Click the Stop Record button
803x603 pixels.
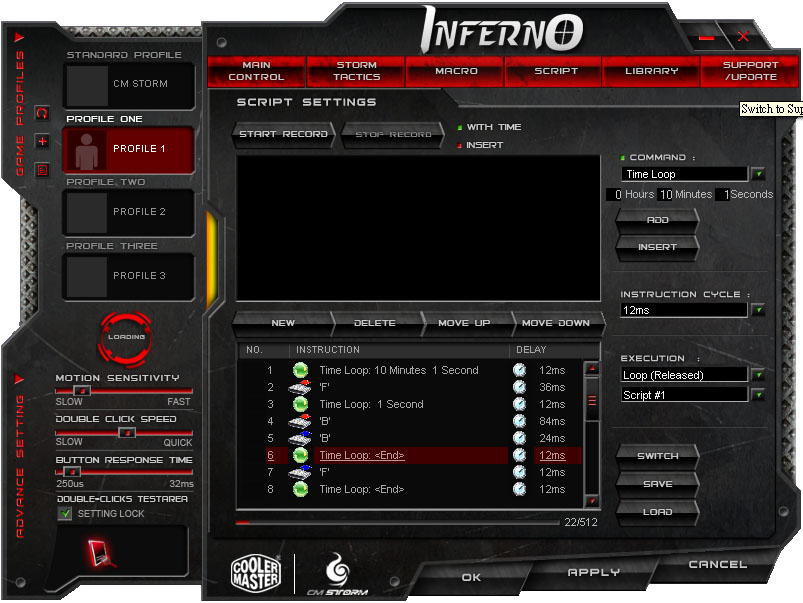pyautogui.click(x=393, y=134)
